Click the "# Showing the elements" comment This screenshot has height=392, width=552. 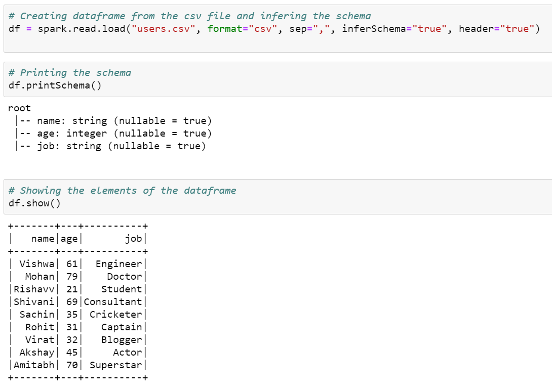pyautogui.click(x=122, y=190)
